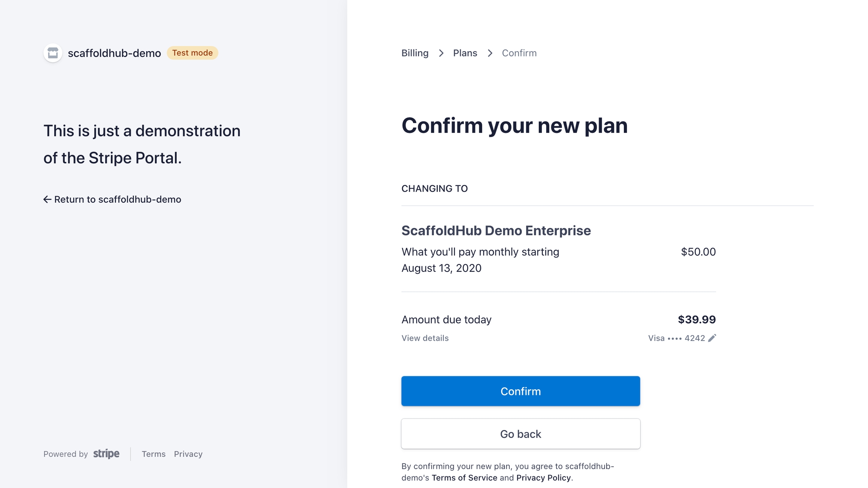Select the Confirm breadcrumb item

click(519, 53)
